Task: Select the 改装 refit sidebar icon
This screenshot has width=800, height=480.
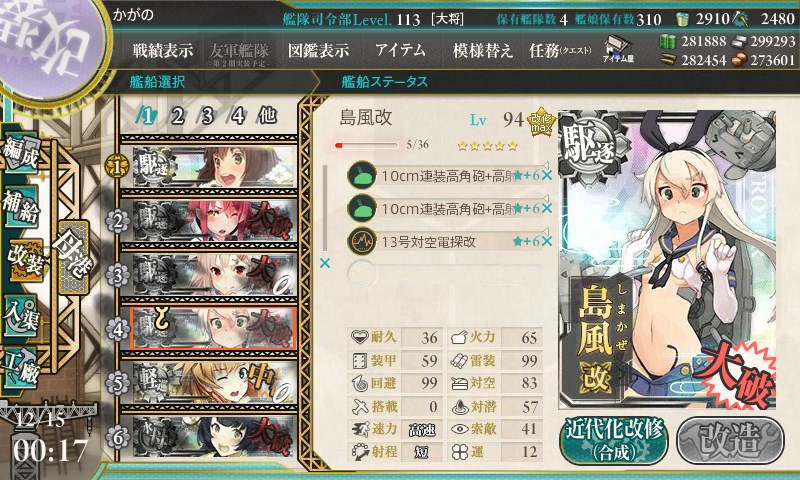Action: tap(24, 260)
